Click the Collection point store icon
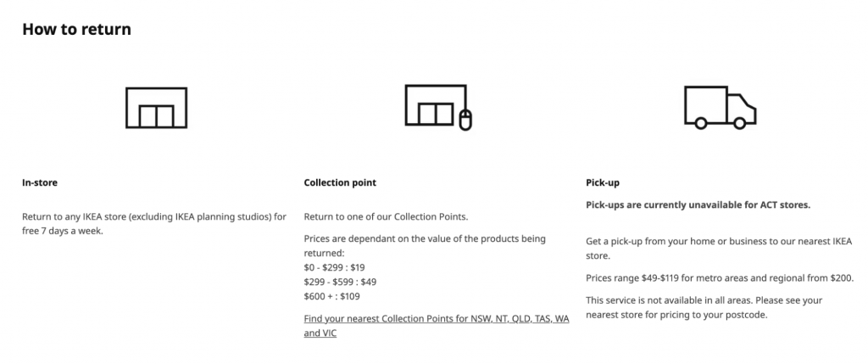 tap(436, 106)
